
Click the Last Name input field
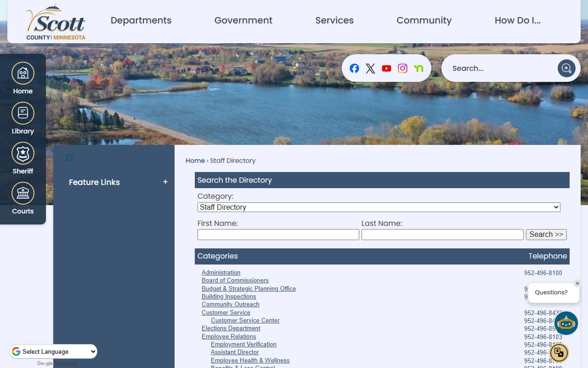pyautogui.click(x=442, y=235)
